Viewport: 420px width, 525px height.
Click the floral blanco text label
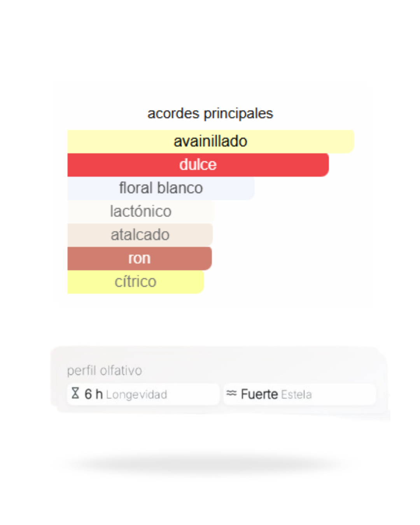coord(161,188)
